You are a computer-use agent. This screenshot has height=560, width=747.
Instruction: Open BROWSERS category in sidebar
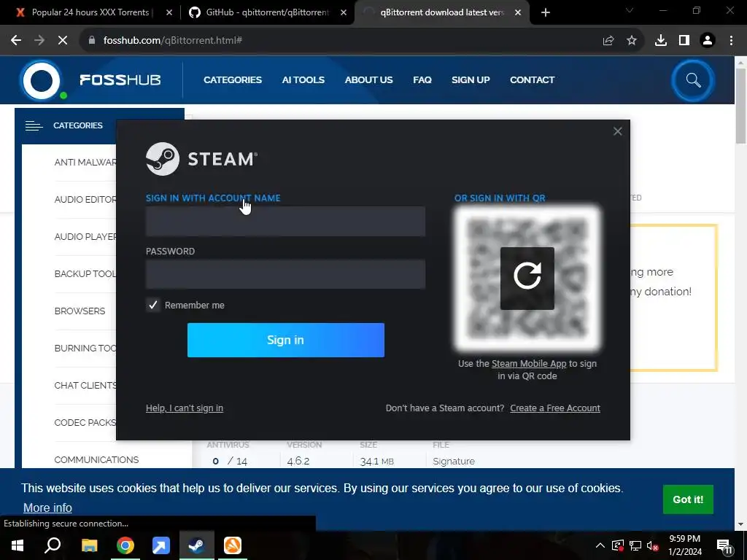[80, 311]
